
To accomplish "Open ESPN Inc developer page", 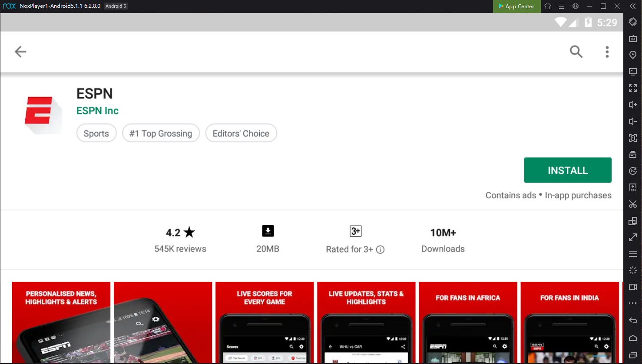I will (x=97, y=111).
